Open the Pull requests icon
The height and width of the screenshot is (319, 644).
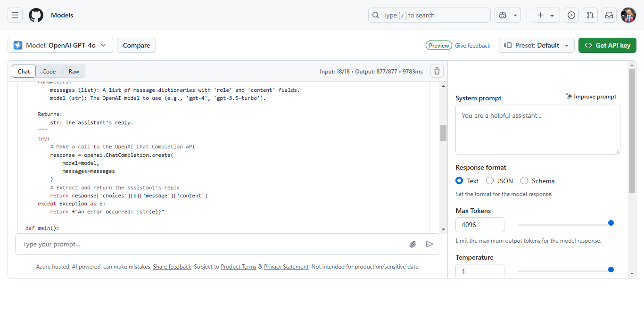590,15
